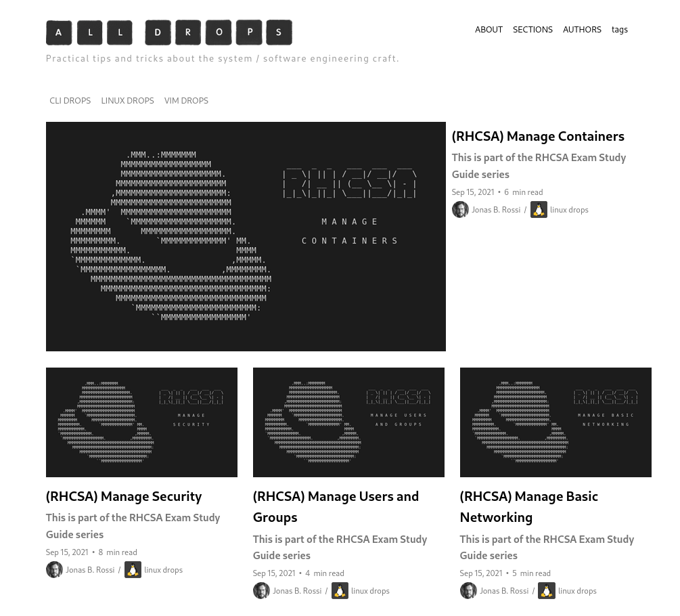
Task: Switch to the LINUX DROPS section
Action: coord(127,101)
